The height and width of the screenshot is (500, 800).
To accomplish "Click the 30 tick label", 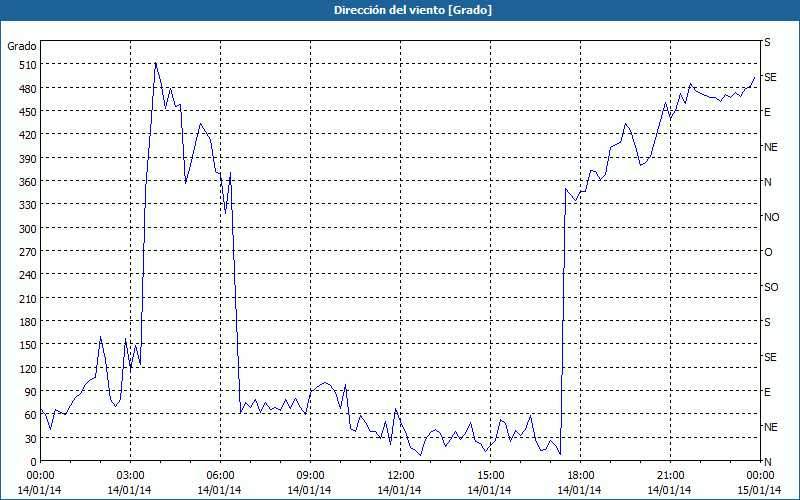I will point(31,439).
